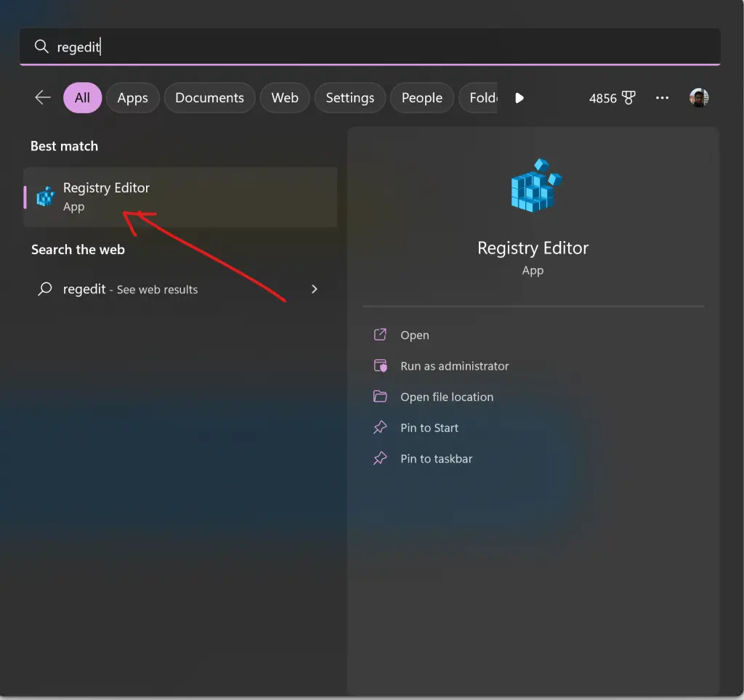Switch to the Documents filter tab
The width and height of the screenshot is (744, 700).
pyautogui.click(x=210, y=98)
